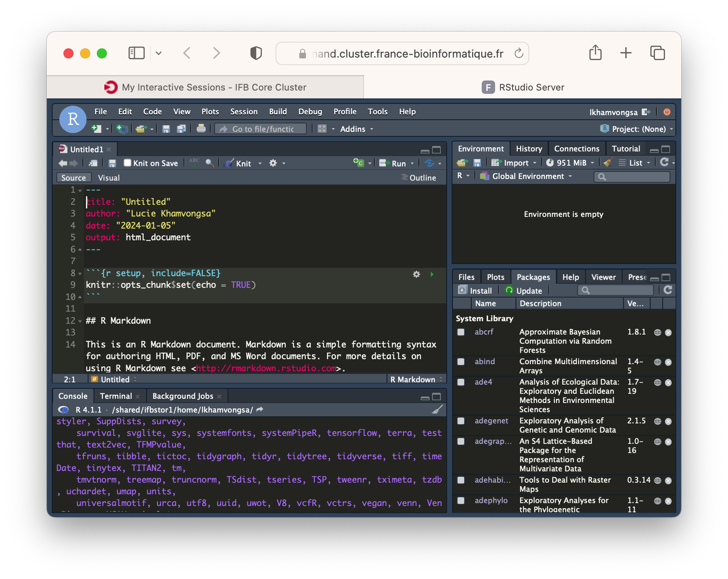Image resolution: width=728 pixels, height=579 pixels.
Task: Toggle the Outline button
Action: tap(419, 178)
